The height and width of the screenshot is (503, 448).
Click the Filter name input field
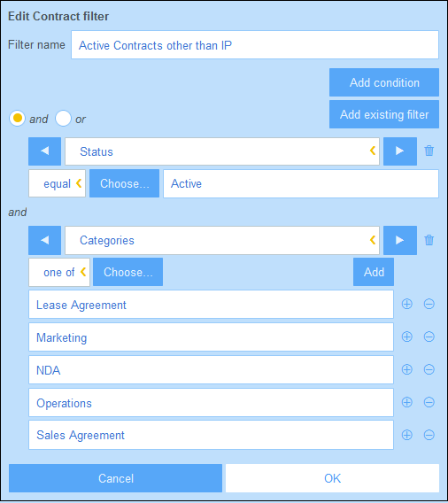(255, 45)
